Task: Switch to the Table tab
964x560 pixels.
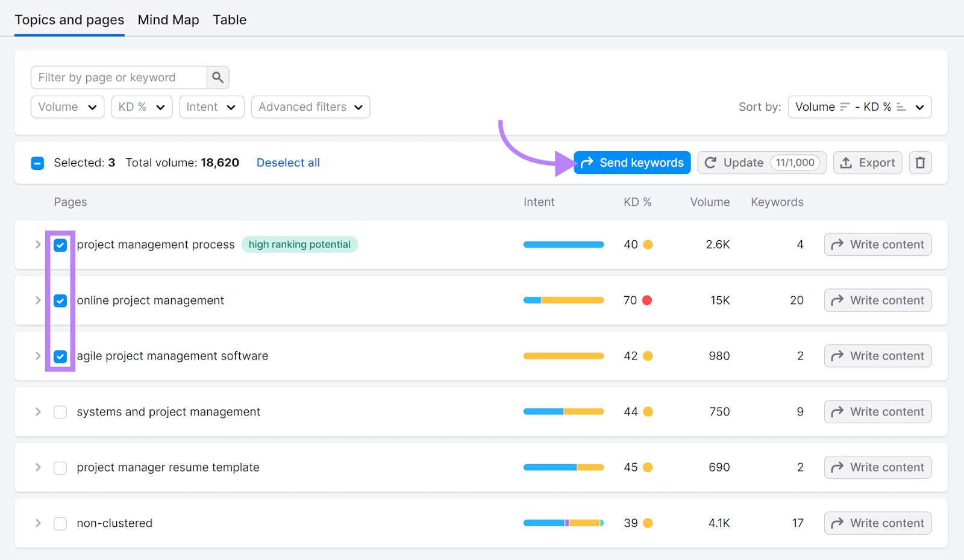Action: tap(230, 19)
